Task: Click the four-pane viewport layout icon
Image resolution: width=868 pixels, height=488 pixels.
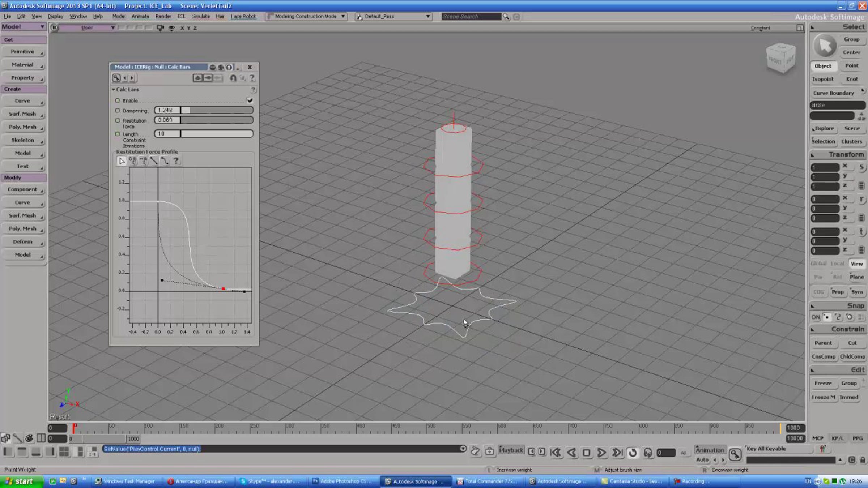Action: (x=64, y=451)
